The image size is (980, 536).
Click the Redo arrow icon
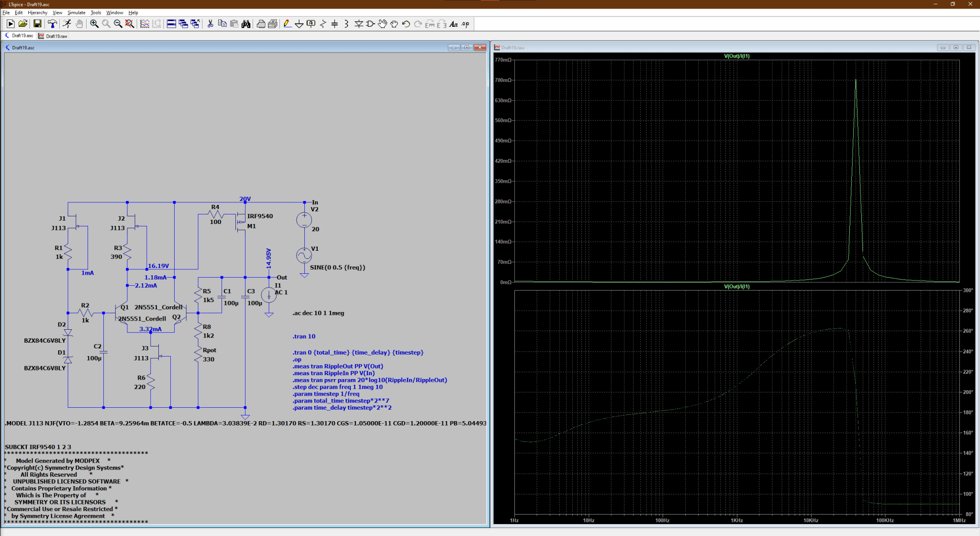418,24
